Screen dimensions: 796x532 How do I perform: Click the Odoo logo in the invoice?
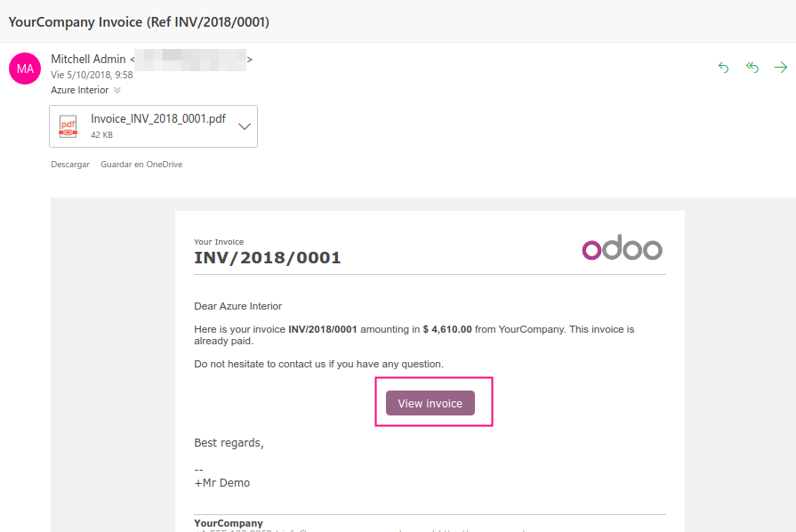point(622,249)
